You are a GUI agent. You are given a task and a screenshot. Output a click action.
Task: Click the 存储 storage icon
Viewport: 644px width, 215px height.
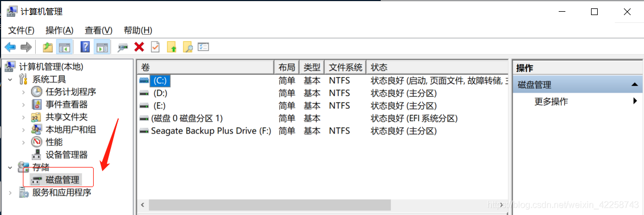(x=23, y=167)
